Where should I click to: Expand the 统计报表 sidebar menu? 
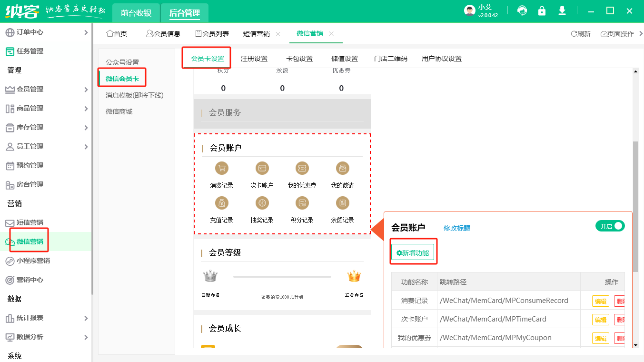(46, 318)
